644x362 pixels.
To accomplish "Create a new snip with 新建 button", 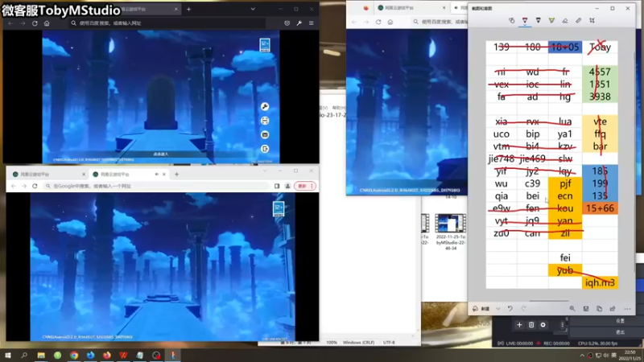I will pos(481,309).
